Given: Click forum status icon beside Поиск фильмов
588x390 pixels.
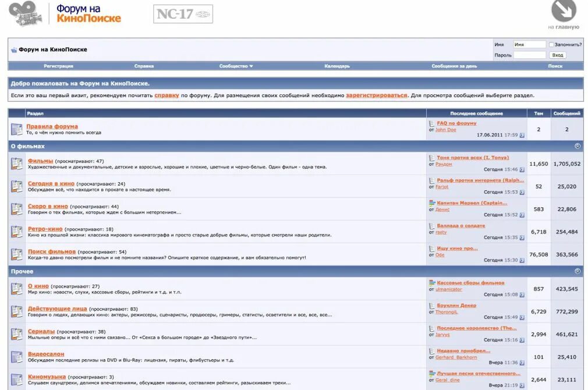Looking at the screenshot, I should coord(16,254).
